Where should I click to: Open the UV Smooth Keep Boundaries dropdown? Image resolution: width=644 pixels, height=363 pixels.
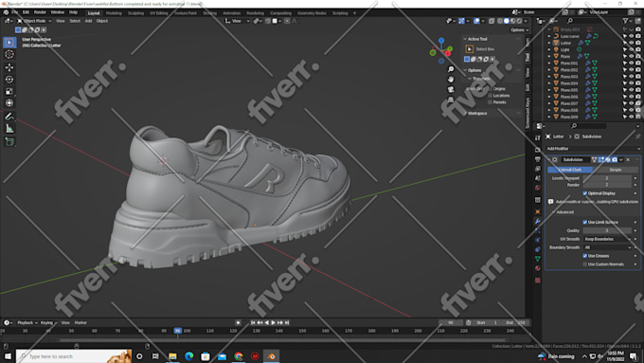(x=607, y=239)
